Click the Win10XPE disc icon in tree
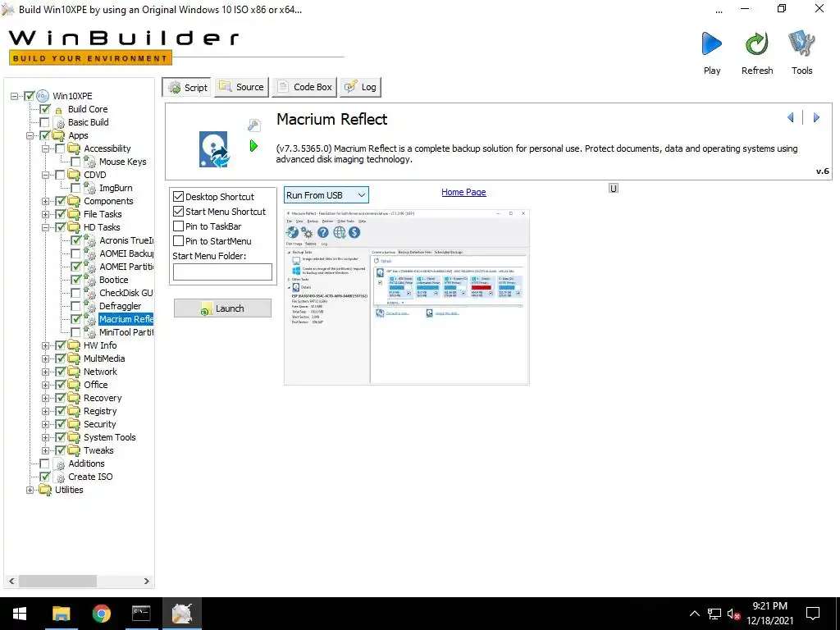This screenshot has height=630, width=840. tap(43, 96)
